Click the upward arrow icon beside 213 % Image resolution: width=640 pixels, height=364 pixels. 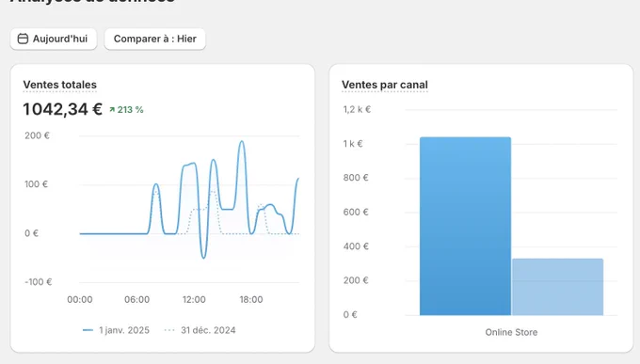click(112, 110)
